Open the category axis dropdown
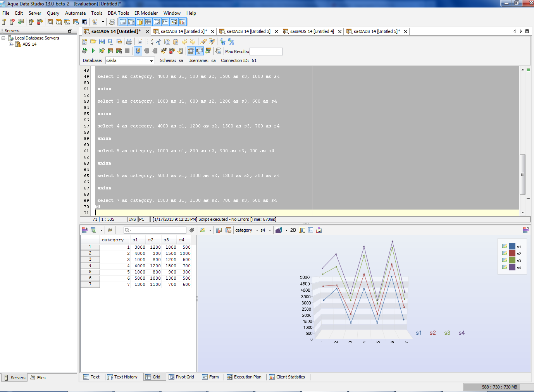The width and height of the screenshot is (534, 392). point(257,230)
